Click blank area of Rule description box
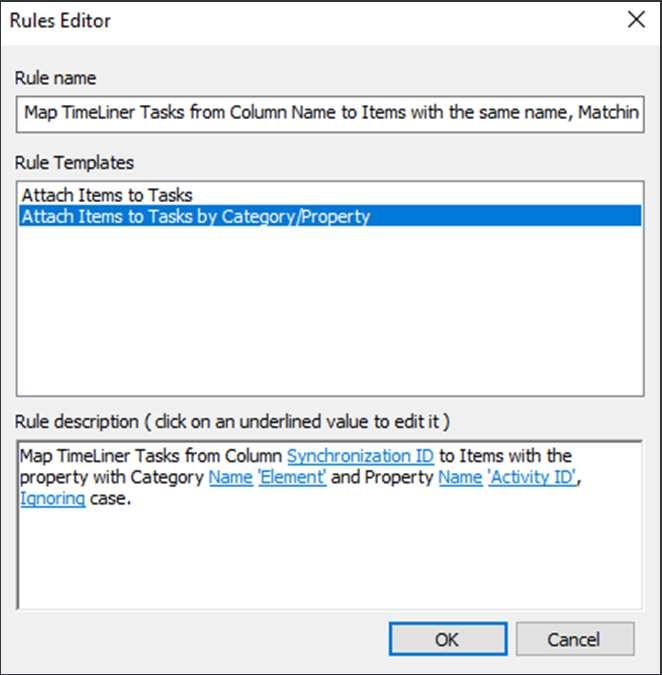 tap(330, 560)
